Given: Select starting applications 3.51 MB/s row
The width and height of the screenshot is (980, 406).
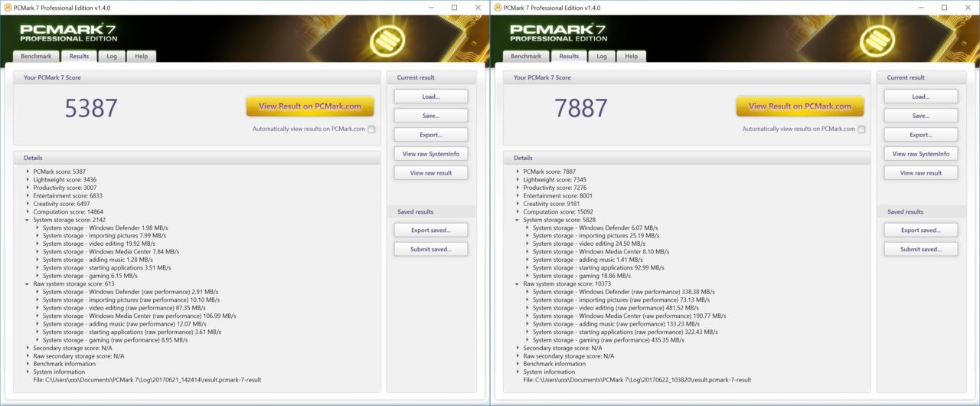Looking at the screenshot, I should coord(106,268).
